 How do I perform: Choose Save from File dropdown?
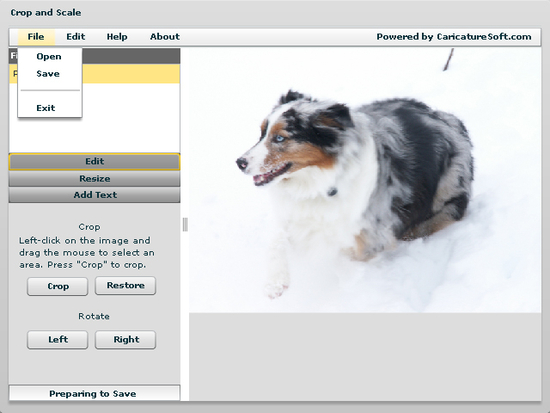click(x=48, y=74)
